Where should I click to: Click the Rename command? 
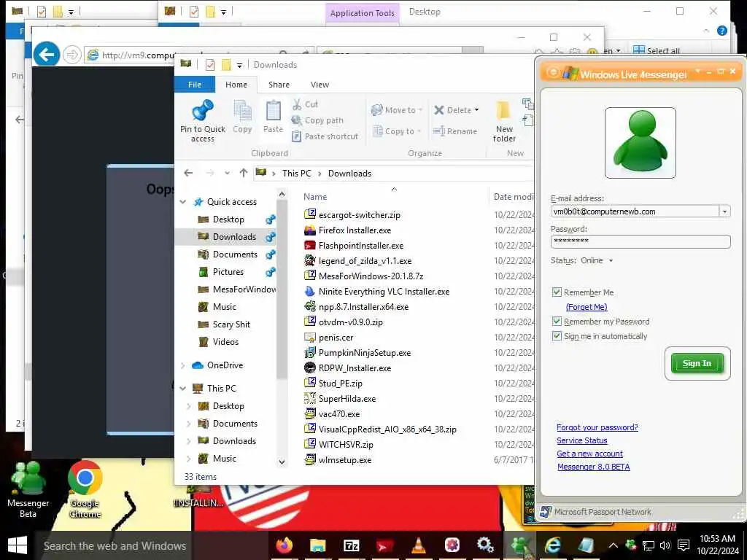[455, 131]
